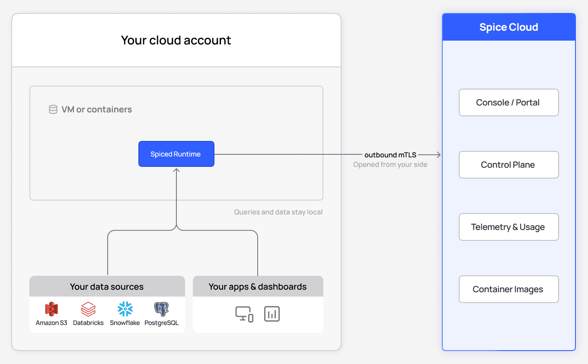Viewport: 588px width, 364px height.
Task: Click the monitor and phone devices icon
Action: pos(244,314)
